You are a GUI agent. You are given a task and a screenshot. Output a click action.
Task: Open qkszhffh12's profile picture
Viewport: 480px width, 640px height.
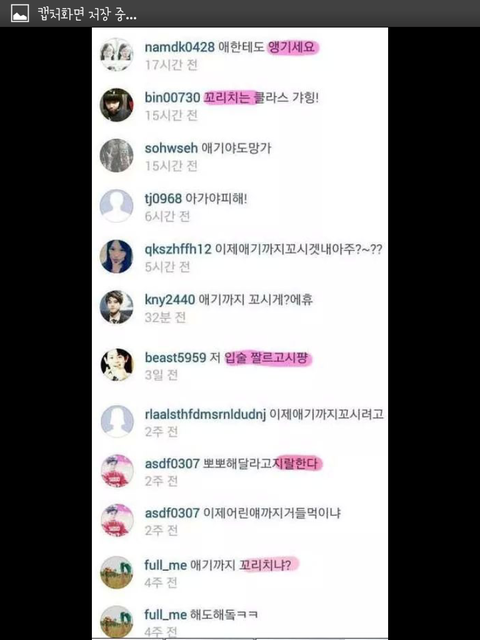pyautogui.click(x=117, y=256)
